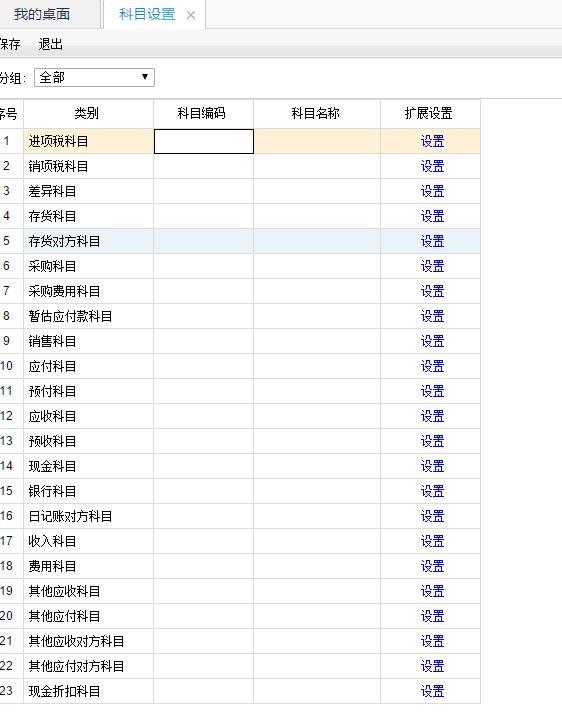Open 设置 link for 存货对方科目
The height and width of the screenshot is (724, 562).
(x=432, y=241)
